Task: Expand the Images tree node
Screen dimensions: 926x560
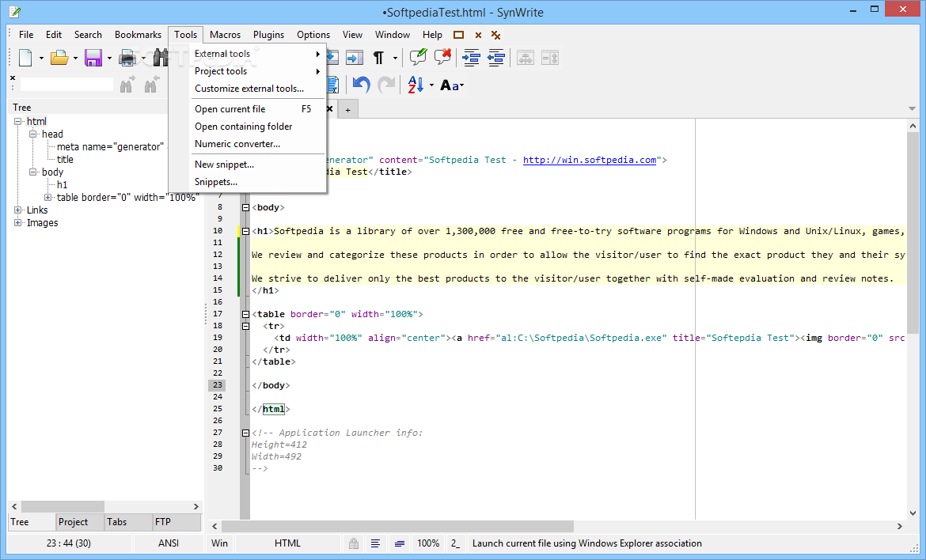Action: (17, 222)
